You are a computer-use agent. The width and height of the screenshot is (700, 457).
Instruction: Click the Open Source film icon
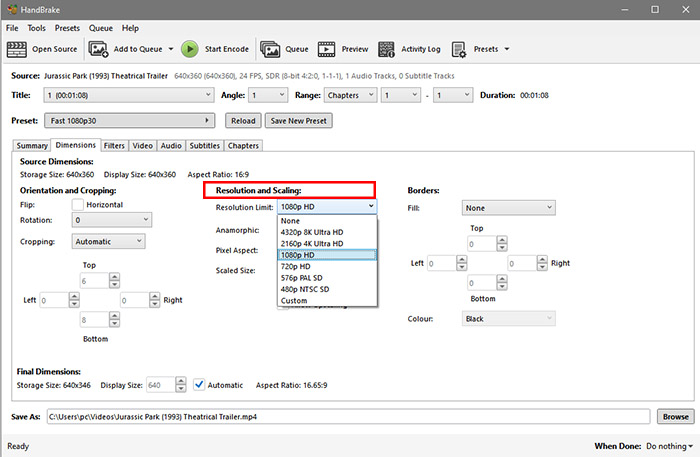[x=17, y=49]
